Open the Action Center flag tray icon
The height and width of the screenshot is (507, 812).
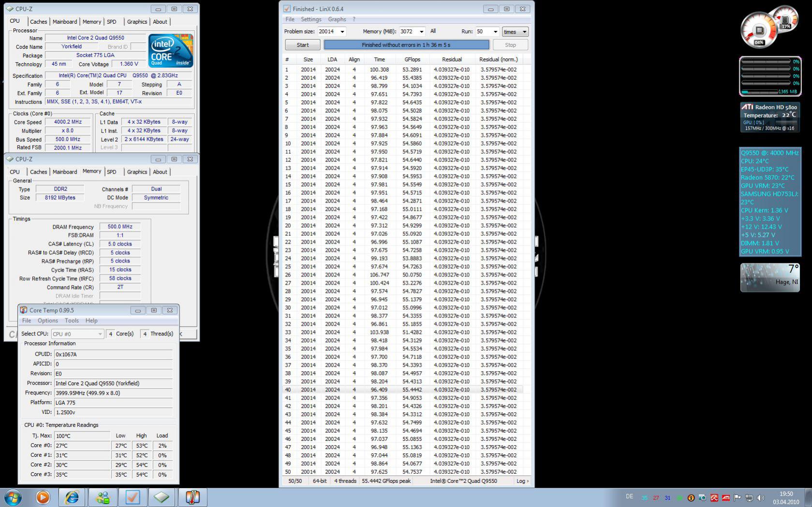[x=737, y=498]
